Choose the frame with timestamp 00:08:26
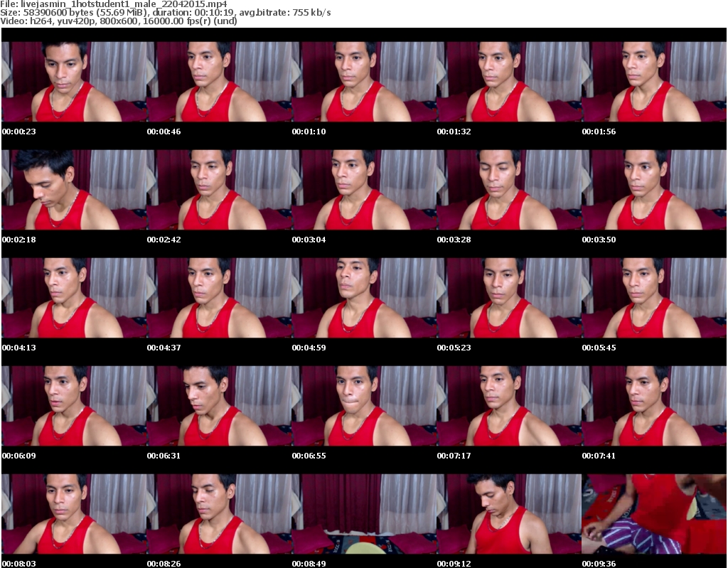This screenshot has width=728, height=568. tap(219, 514)
